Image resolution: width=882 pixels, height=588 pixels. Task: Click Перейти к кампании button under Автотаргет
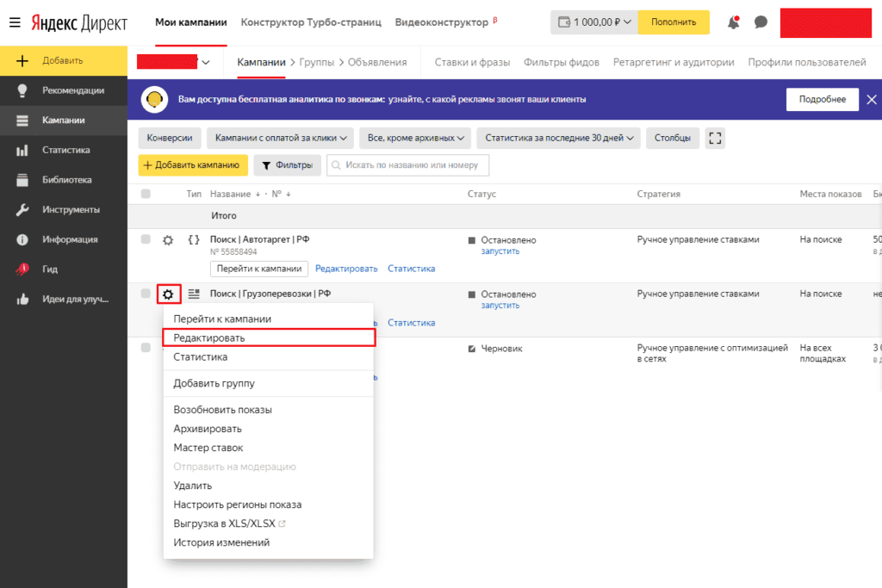pos(259,269)
